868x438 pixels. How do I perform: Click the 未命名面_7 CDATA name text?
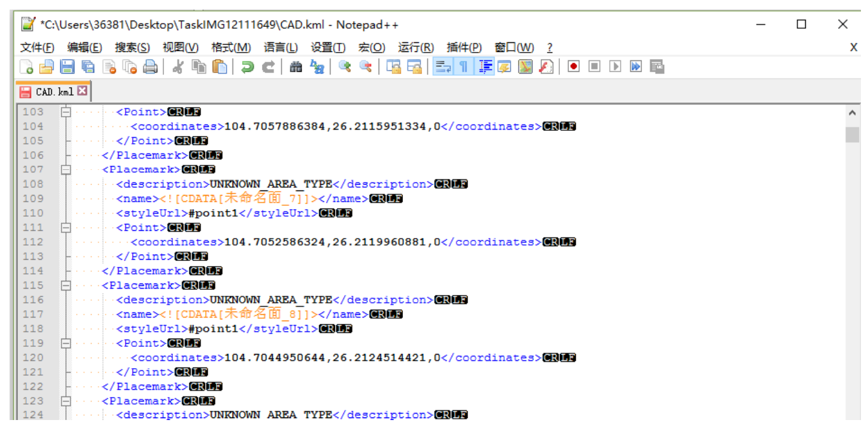pyautogui.click(x=262, y=198)
